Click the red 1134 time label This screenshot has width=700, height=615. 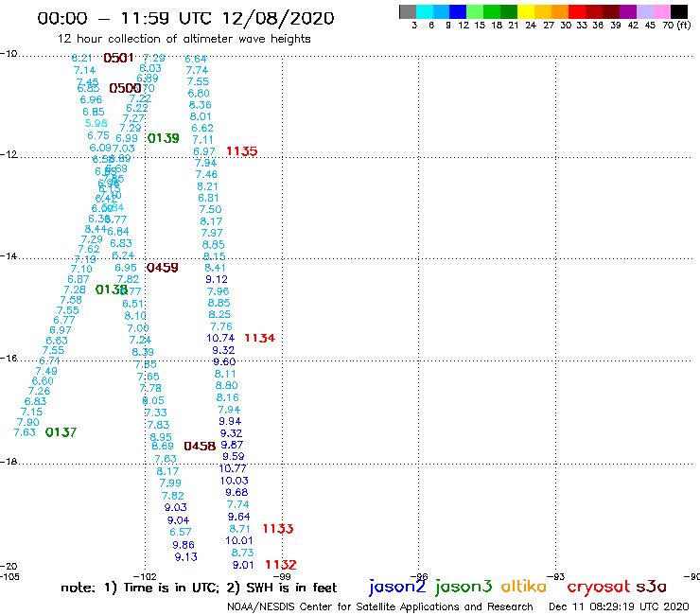click(260, 338)
